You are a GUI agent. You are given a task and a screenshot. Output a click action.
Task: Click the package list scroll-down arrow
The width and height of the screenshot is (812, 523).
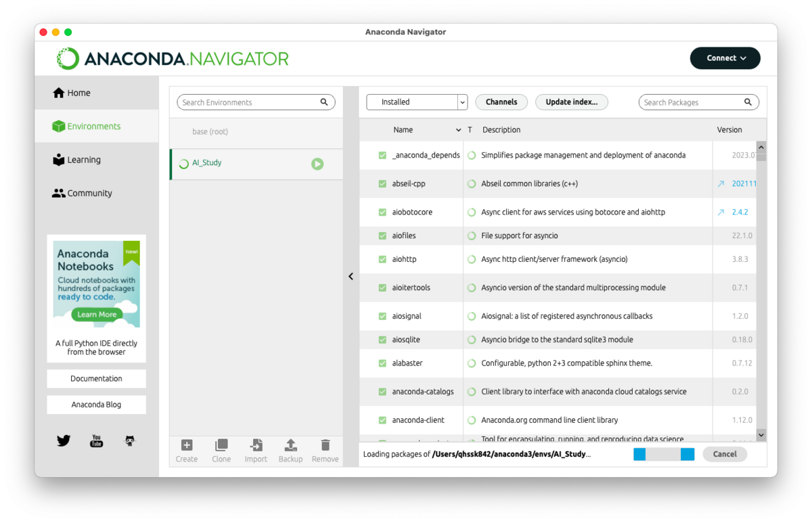pos(761,435)
